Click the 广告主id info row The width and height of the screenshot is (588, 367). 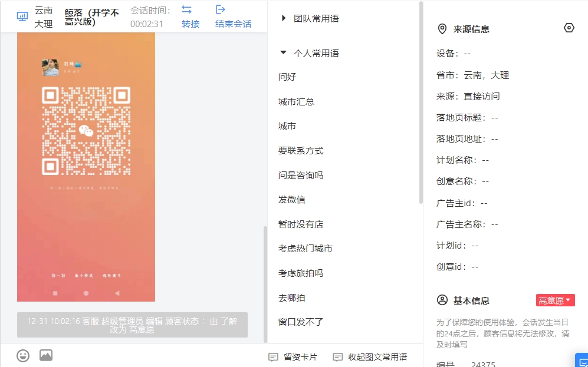point(462,203)
